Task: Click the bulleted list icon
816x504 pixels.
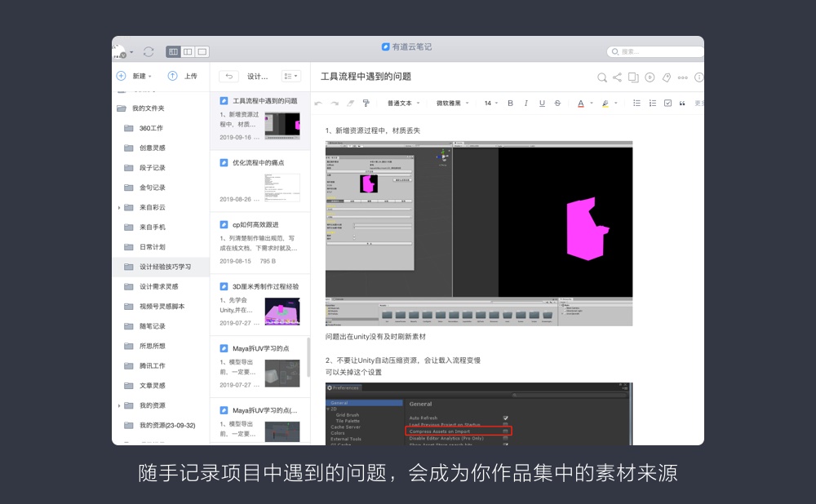Action: pyautogui.click(x=636, y=103)
